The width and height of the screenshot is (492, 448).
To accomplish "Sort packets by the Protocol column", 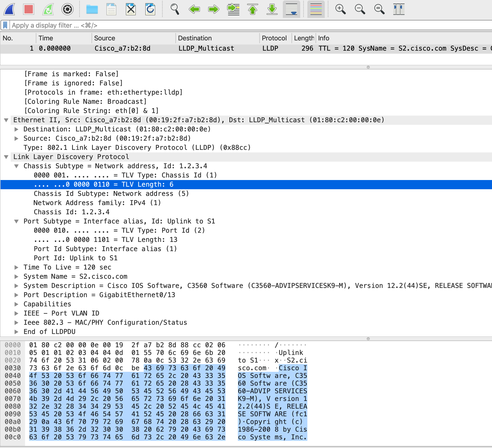I will (274, 38).
